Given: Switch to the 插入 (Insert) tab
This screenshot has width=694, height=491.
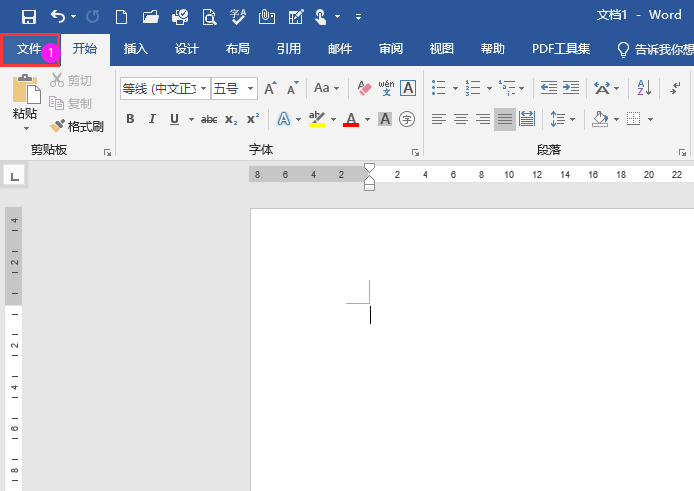Looking at the screenshot, I should 135,49.
